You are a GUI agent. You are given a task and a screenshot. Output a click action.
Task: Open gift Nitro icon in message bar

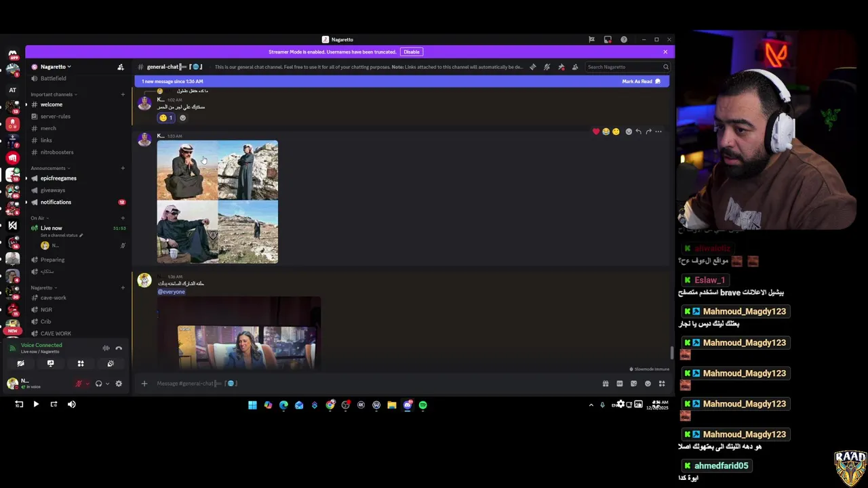tap(606, 384)
